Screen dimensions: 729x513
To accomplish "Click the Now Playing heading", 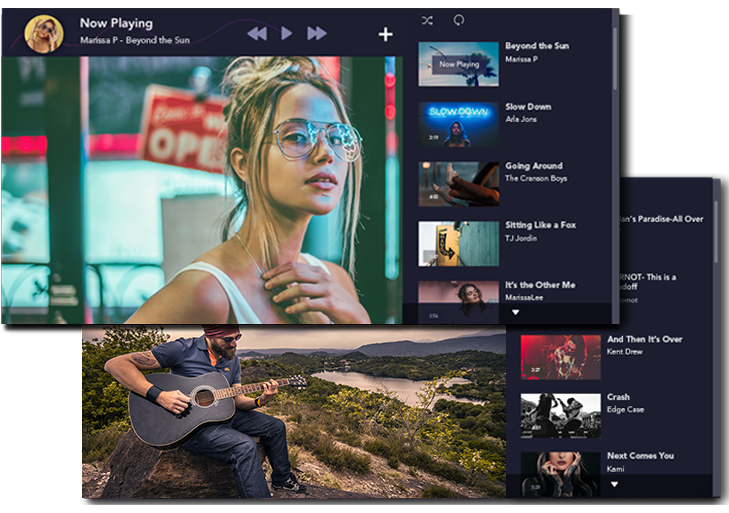I will pyautogui.click(x=116, y=23).
